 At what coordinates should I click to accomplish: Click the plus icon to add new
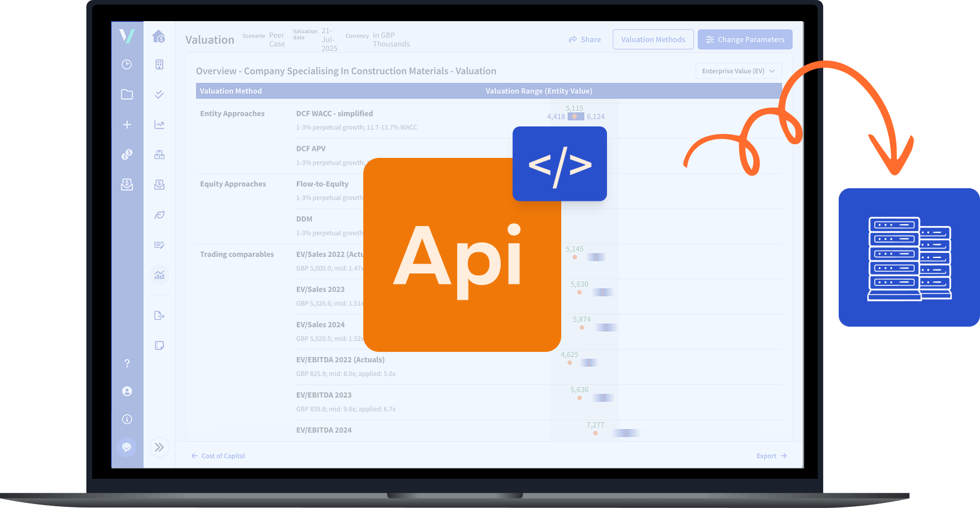127,125
